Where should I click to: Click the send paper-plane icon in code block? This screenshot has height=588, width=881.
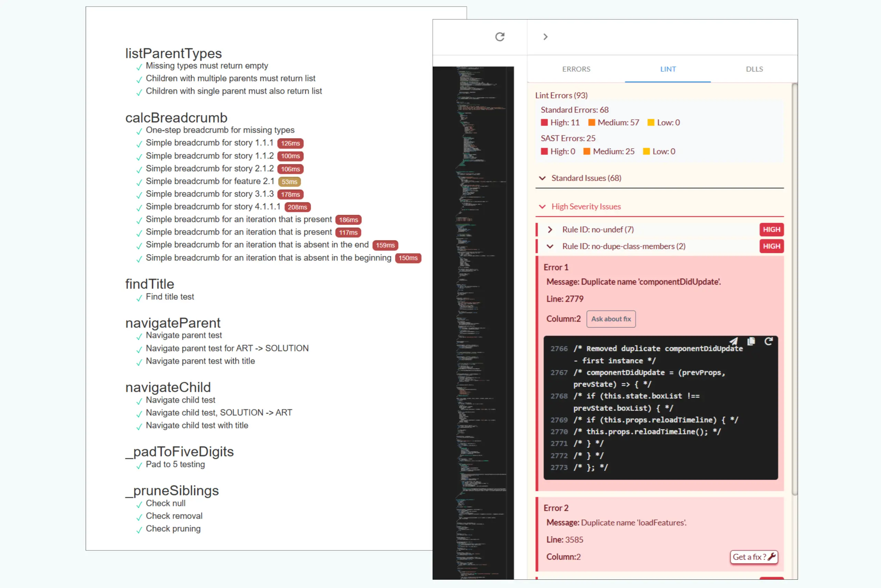coord(734,341)
